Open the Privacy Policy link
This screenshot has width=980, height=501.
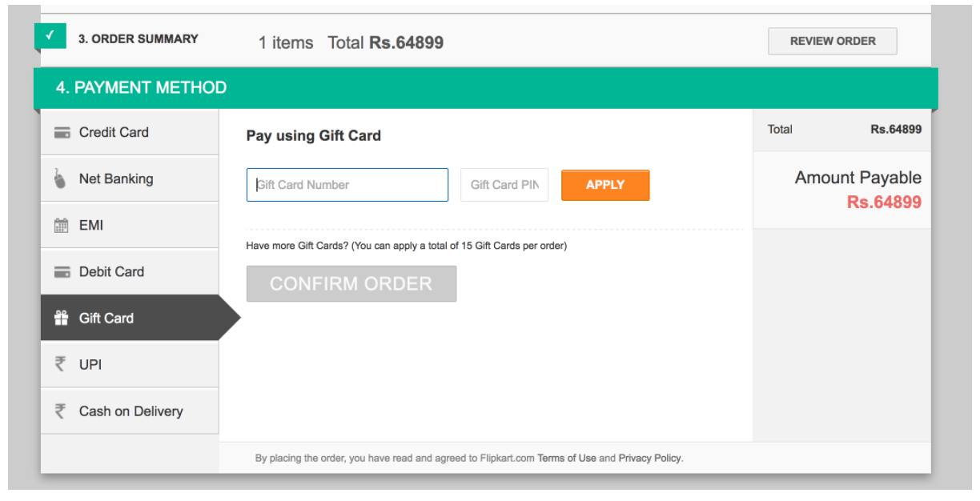pyautogui.click(x=649, y=459)
